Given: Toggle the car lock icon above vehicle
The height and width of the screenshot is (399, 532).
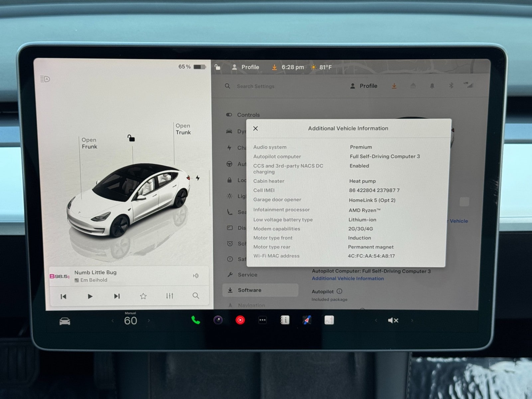Looking at the screenshot, I should tap(131, 138).
